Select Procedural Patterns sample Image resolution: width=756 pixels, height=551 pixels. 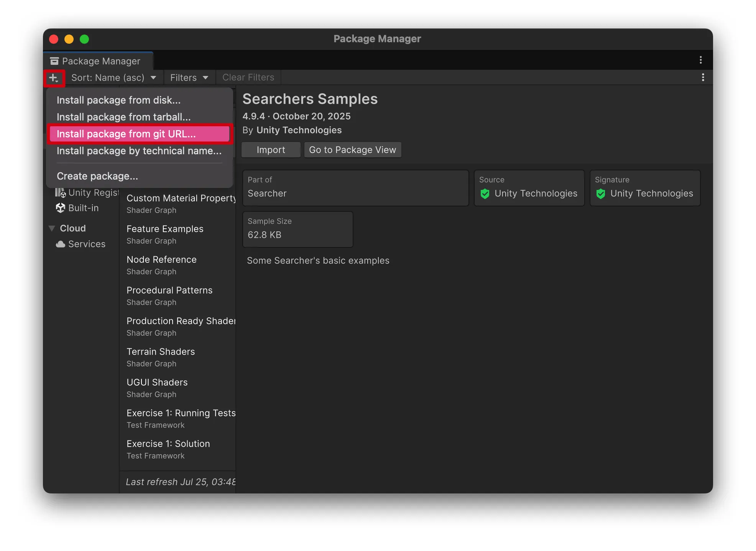click(x=178, y=296)
